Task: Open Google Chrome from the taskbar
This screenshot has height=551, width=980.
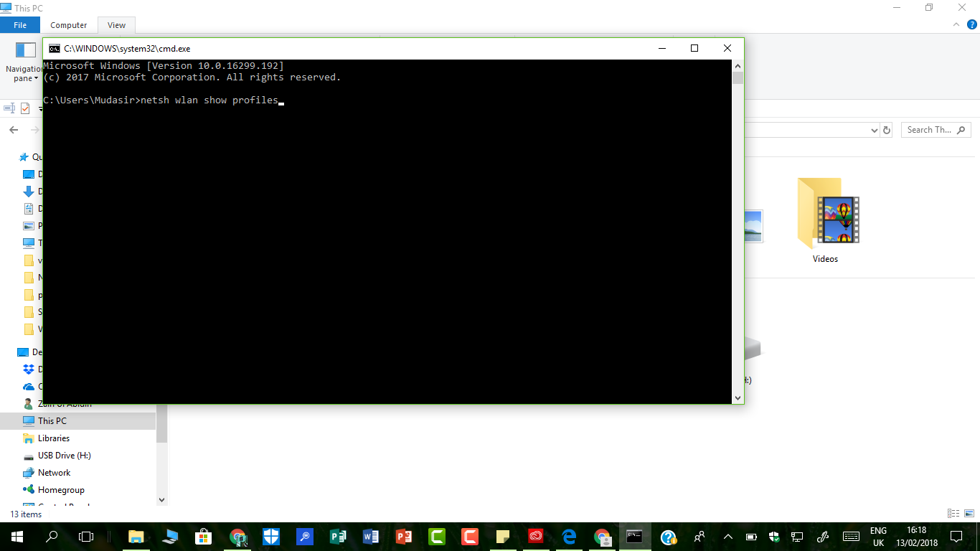Action: [x=237, y=536]
